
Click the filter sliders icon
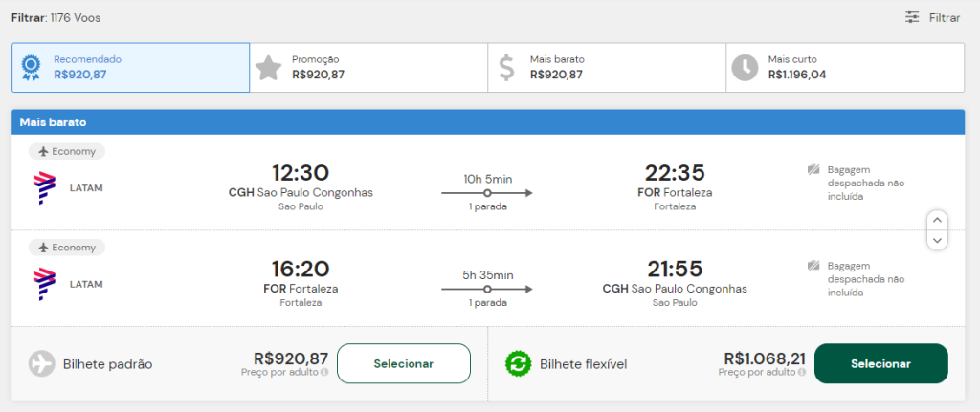tap(912, 17)
